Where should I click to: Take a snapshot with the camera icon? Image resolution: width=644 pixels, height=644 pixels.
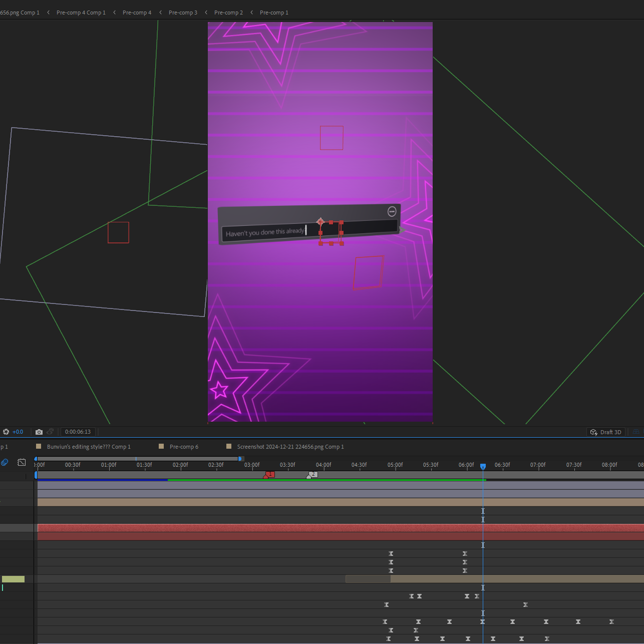tap(39, 432)
